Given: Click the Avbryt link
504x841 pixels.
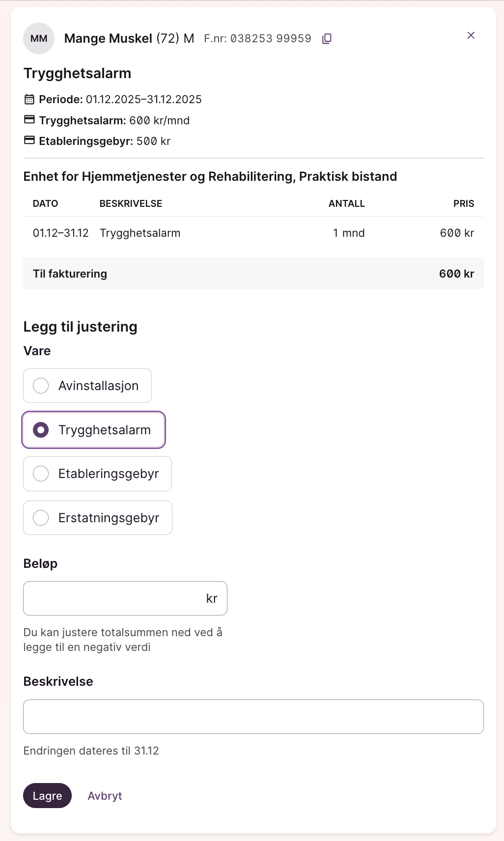Looking at the screenshot, I should coord(105,796).
